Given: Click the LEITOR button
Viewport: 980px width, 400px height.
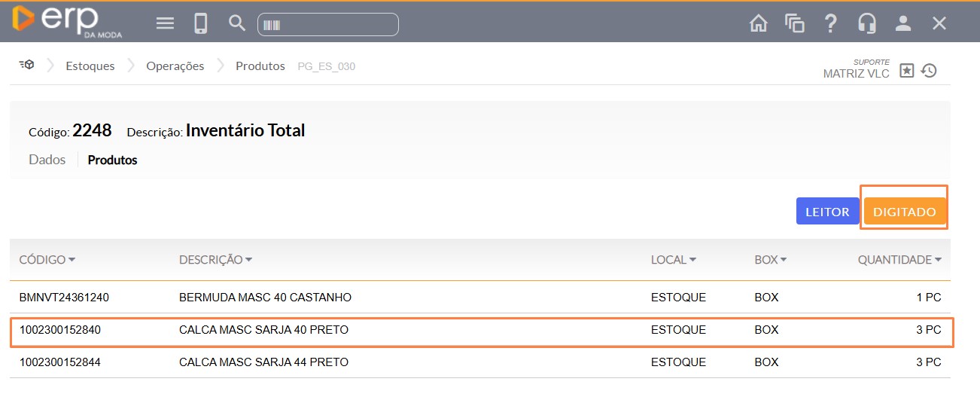Looking at the screenshot, I should point(827,212).
